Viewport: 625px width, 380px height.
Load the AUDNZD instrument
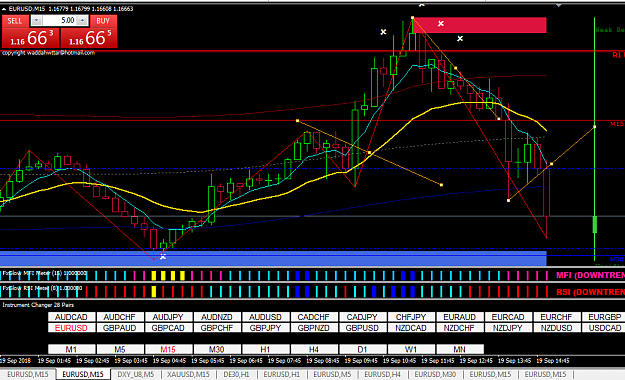point(217,317)
